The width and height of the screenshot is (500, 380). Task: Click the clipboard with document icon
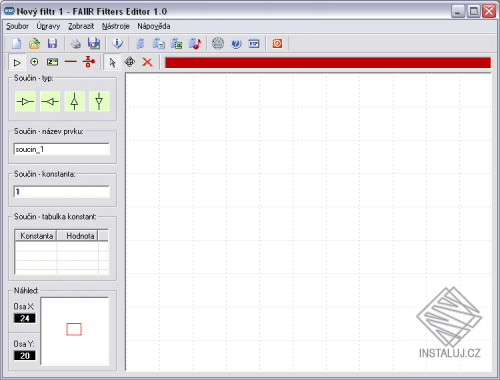pyautogui.click(x=159, y=44)
